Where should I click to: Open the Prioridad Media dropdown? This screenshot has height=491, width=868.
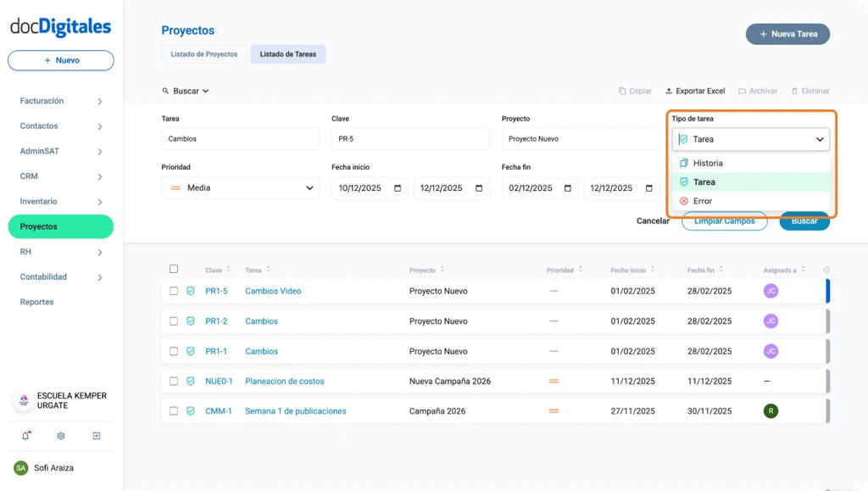[240, 188]
